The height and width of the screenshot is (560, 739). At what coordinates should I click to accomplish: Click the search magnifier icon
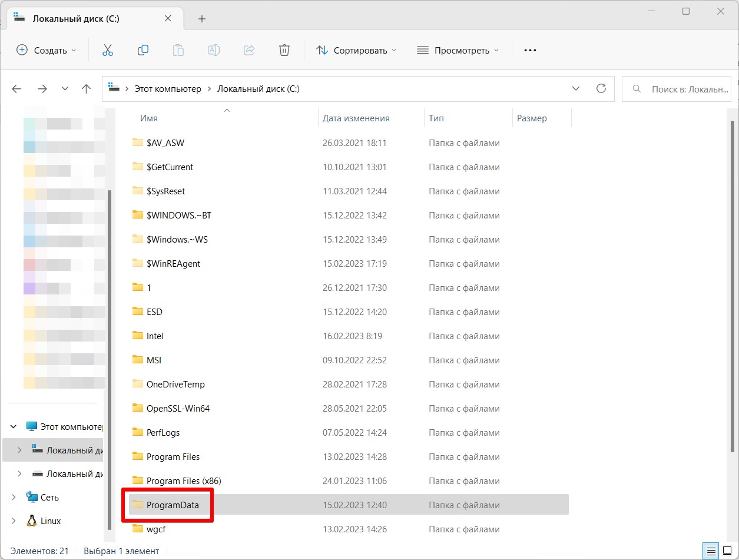[x=636, y=89]
